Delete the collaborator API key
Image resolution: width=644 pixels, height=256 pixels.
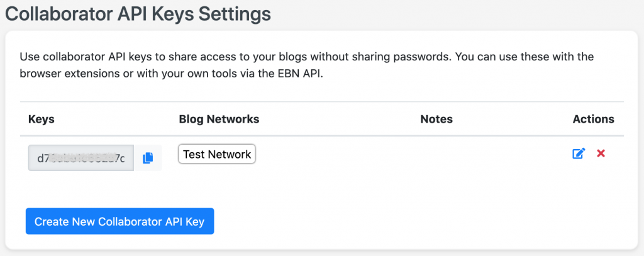(x=601, y=153)
